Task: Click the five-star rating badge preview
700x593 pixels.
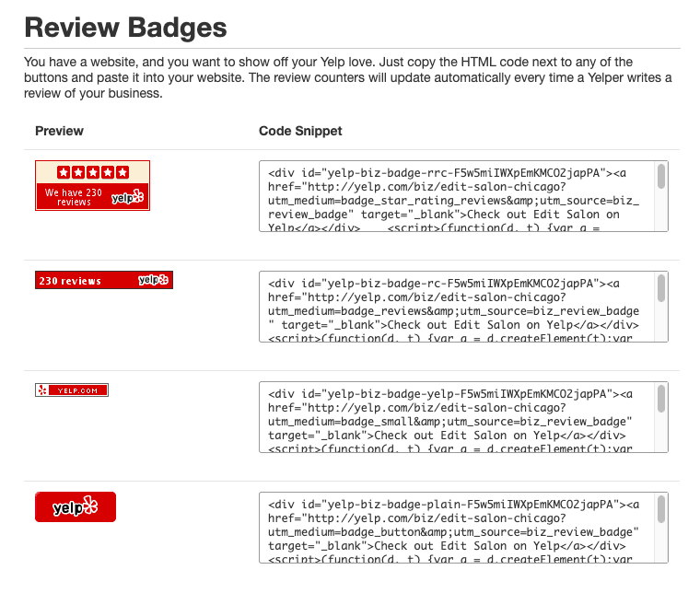Action: coord(92,185)
